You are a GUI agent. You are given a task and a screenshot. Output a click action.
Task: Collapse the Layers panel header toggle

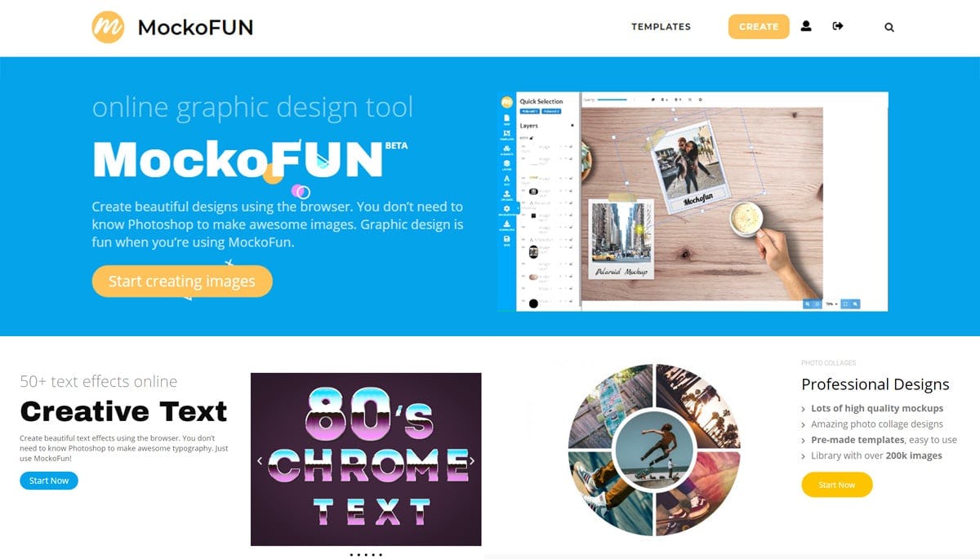pos(572,126)
